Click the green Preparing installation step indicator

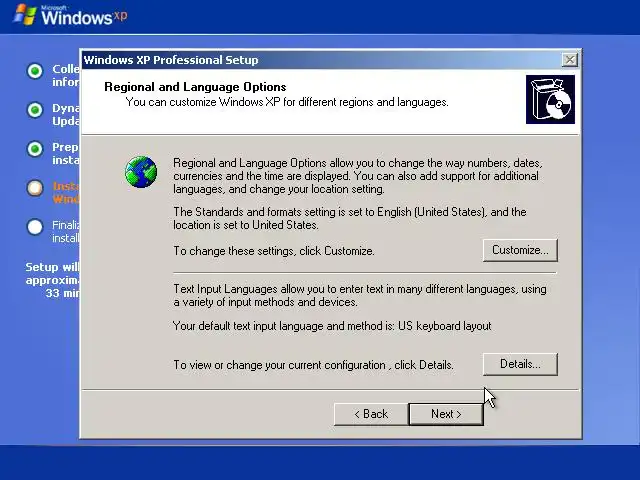click(35, 149)
